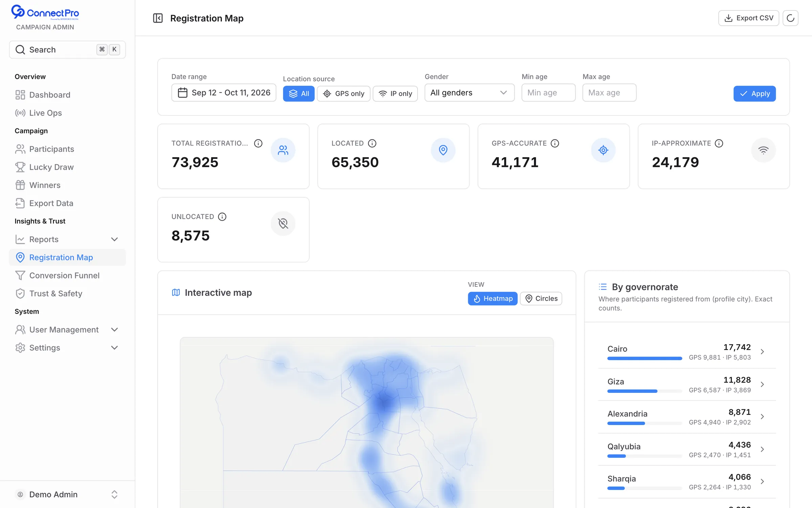Click the Export CSV button
Screen dimensions: 812x508
pyautogui.click(x=748, y=18)
